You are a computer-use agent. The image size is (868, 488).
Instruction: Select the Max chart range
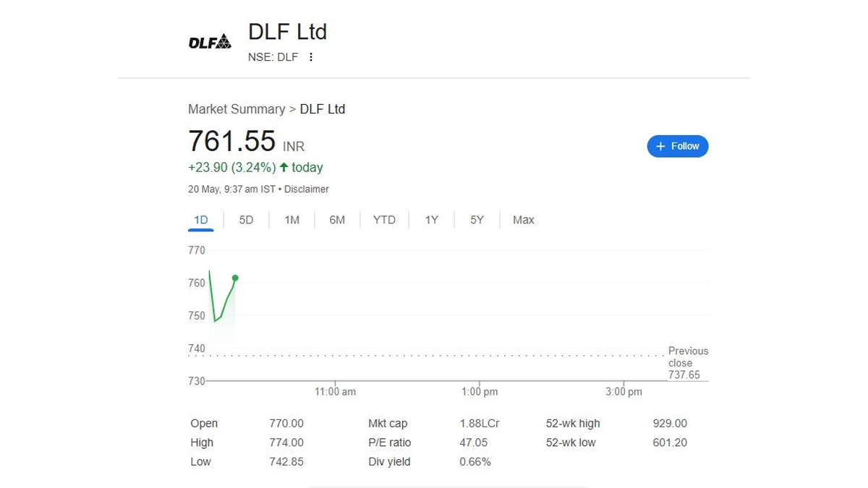[523, 220]
